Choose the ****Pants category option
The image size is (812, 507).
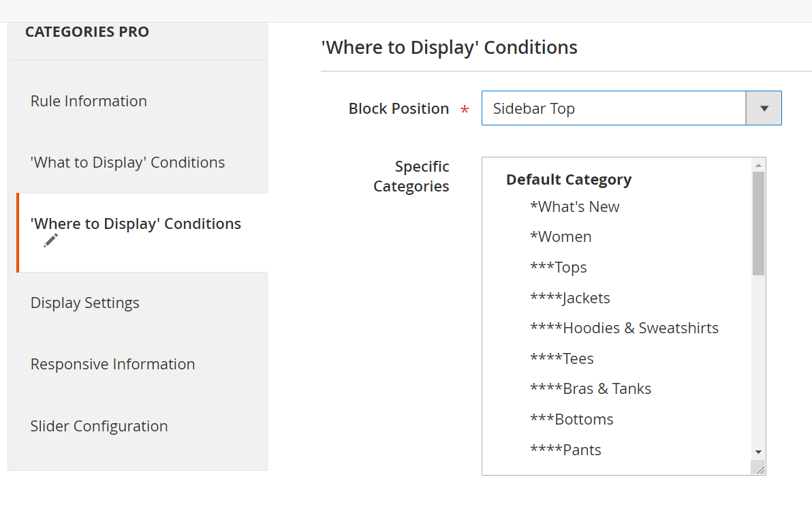coord(565,450)
